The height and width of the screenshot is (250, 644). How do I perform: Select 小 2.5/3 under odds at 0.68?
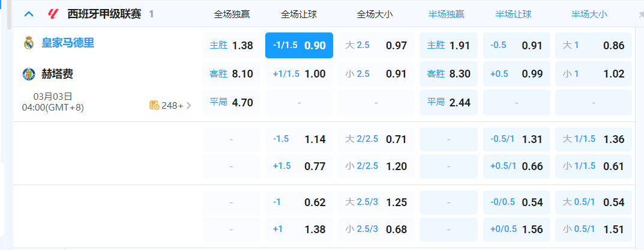[x=376, y=230]
